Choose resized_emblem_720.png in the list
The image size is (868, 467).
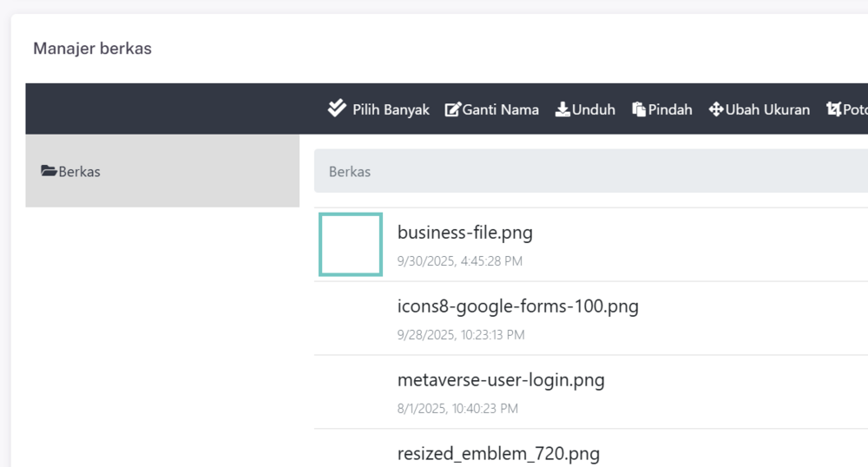coord(498,453)
